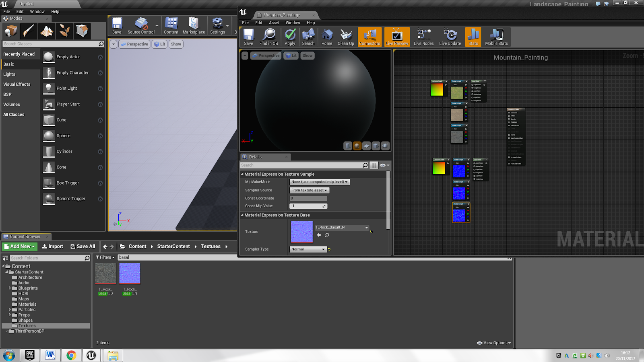Click Const Mip Value field

pyautogui.click(x=308, y=206)
